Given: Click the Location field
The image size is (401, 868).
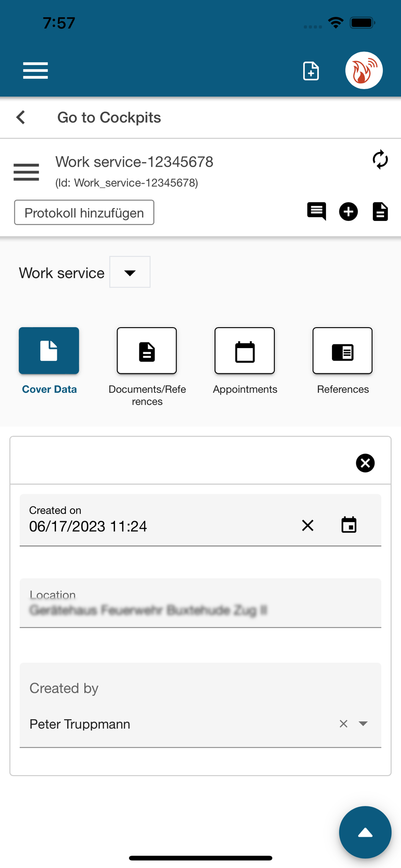Looking at the screenshot, I should pyautogui.click(x=200, y=603).
